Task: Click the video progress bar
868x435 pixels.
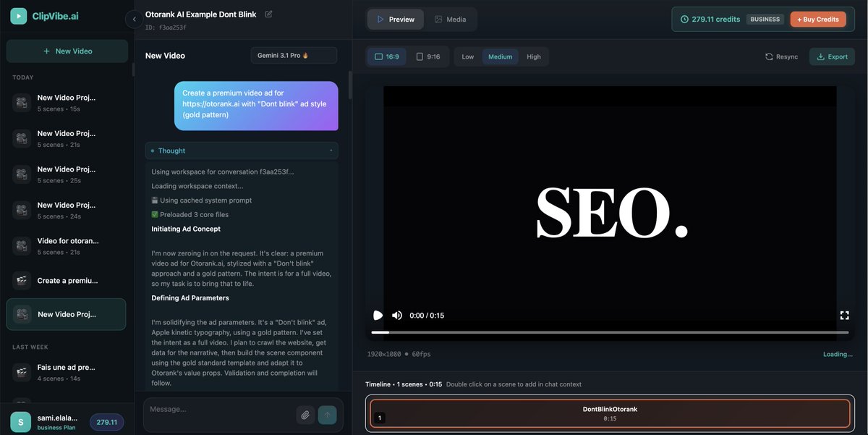Action: tap(610, 332)
